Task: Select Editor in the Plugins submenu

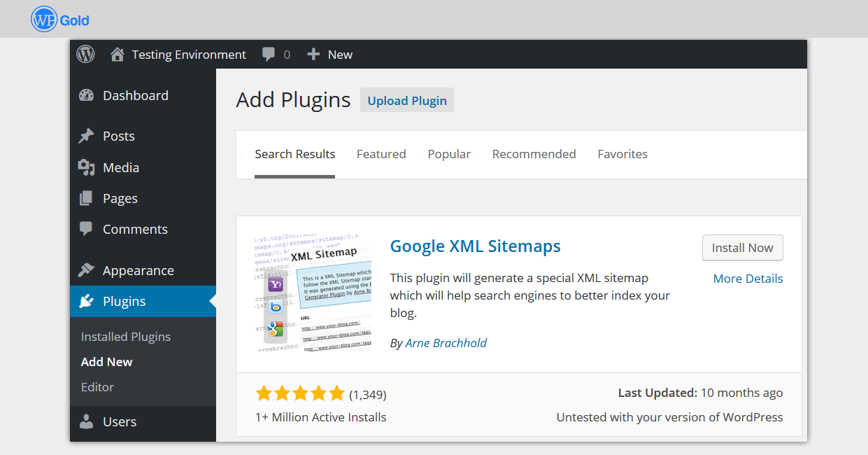Action: (x=97, y=387)
